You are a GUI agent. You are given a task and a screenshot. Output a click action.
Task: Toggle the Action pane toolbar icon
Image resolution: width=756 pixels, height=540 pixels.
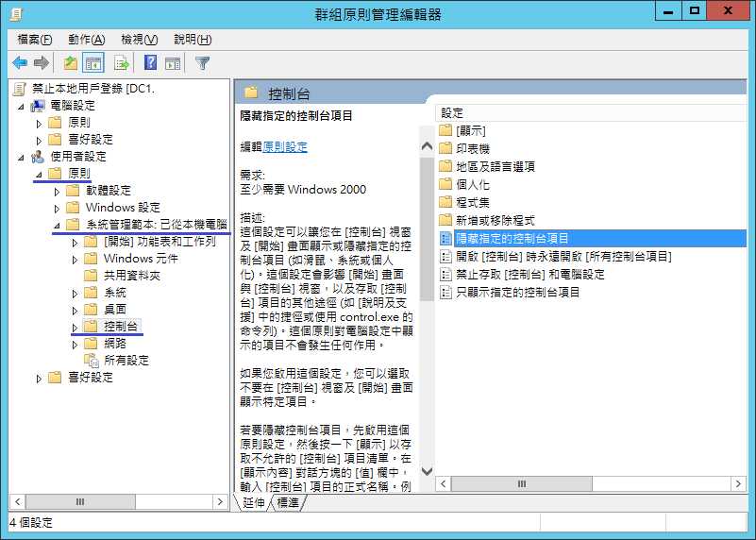(x=173, y=62)
